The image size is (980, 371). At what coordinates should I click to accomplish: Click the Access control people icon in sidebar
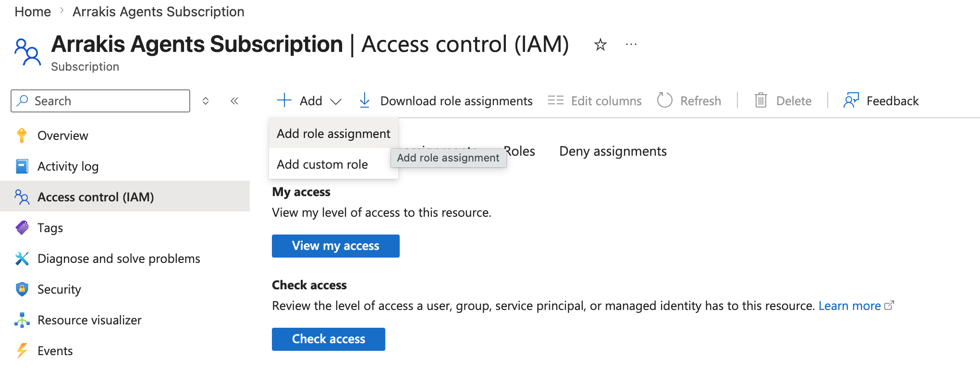[x=22, y=197]
